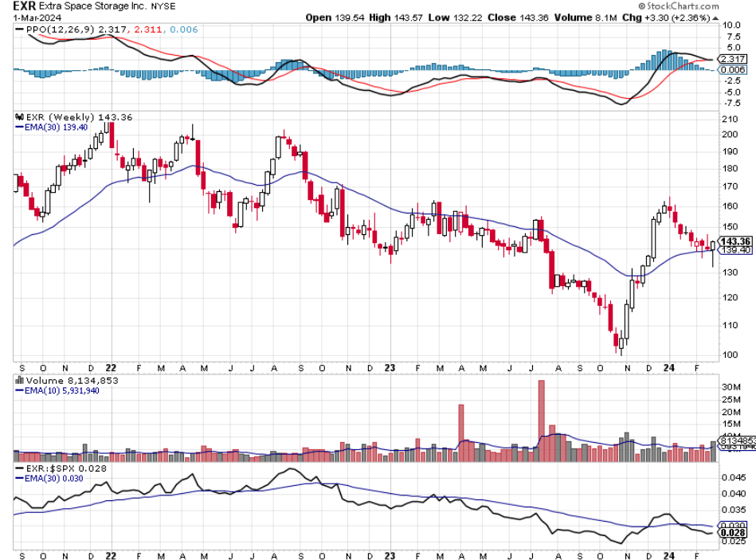Screen dimensions: 756x560
Task: Select the EMA(30) 139.40 price legend
Action: [56, 127]
